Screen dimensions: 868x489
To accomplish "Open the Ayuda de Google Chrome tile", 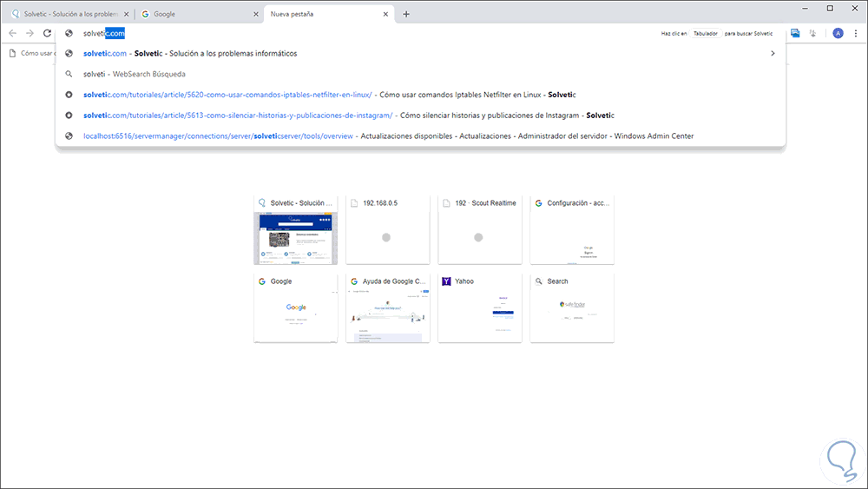I will [387, 308].
